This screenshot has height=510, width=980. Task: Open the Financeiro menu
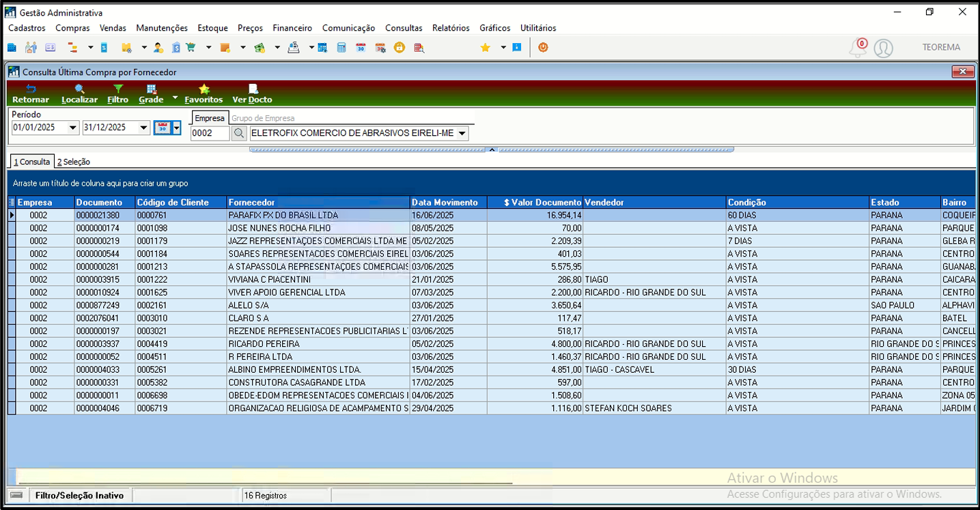pyautogui.click(x=292, y=28)
